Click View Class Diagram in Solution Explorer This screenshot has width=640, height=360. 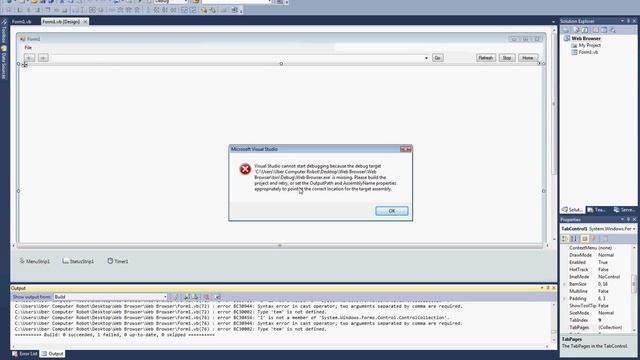click(x=613, y=30)
